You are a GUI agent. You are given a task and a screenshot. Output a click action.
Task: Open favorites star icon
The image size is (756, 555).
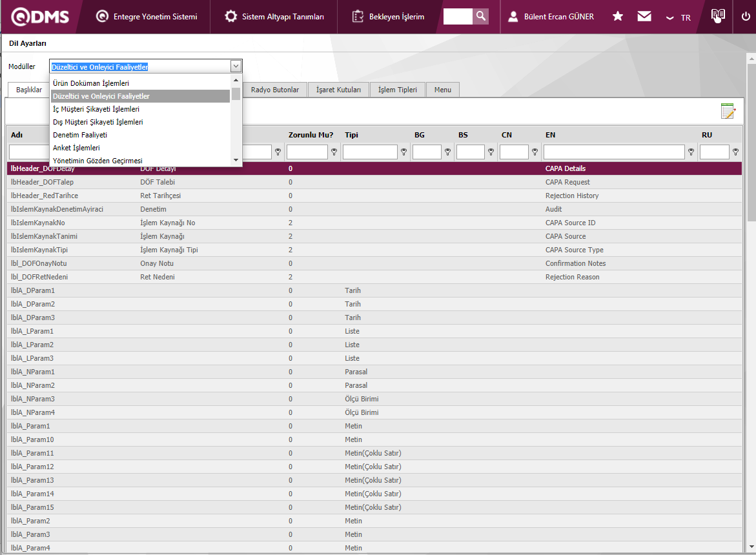coord(618,16)
